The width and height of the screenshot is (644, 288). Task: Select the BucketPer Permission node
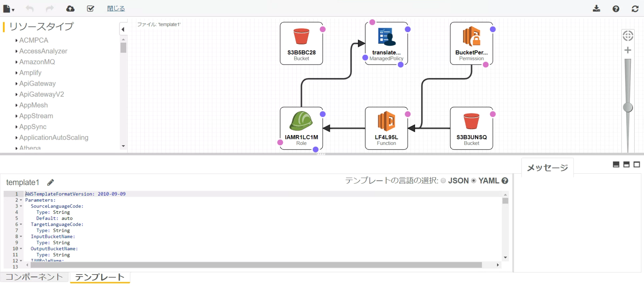tap(472, 43)
